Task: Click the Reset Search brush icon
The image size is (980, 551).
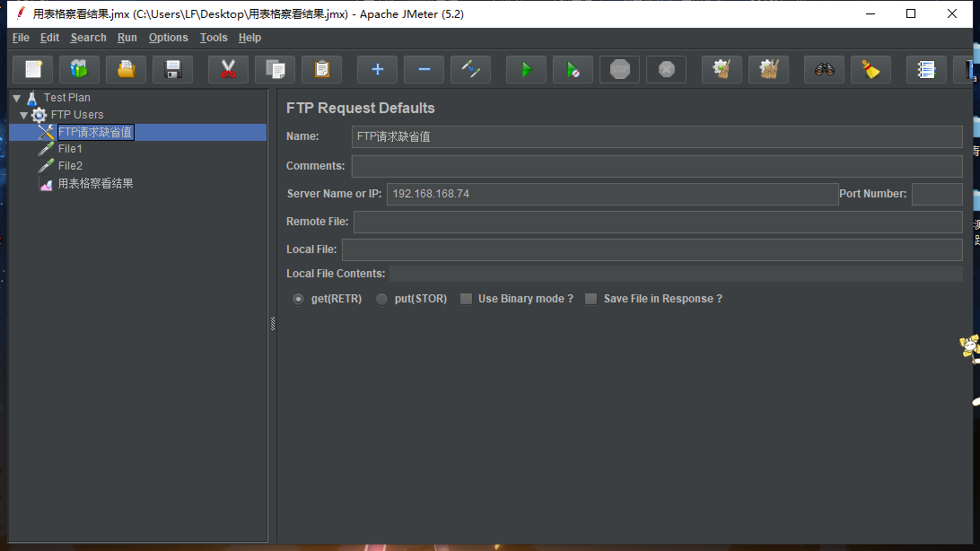Action: [871, 69]
